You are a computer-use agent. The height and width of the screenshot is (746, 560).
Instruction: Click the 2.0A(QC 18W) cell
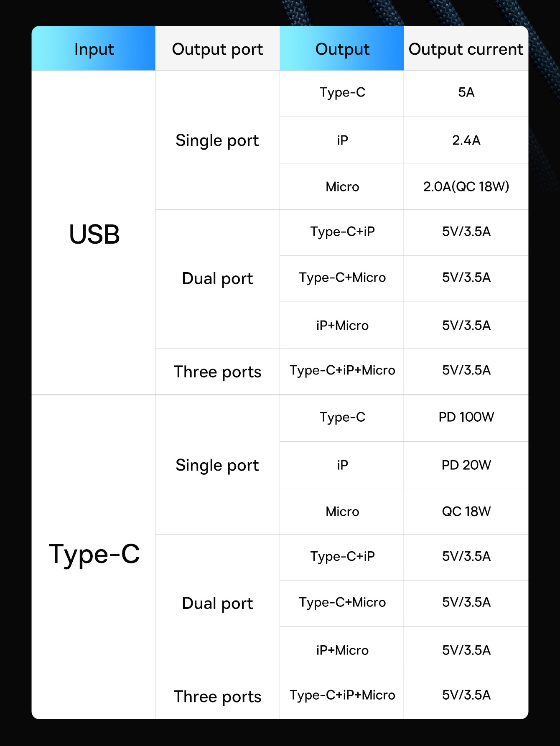[466, 186]
